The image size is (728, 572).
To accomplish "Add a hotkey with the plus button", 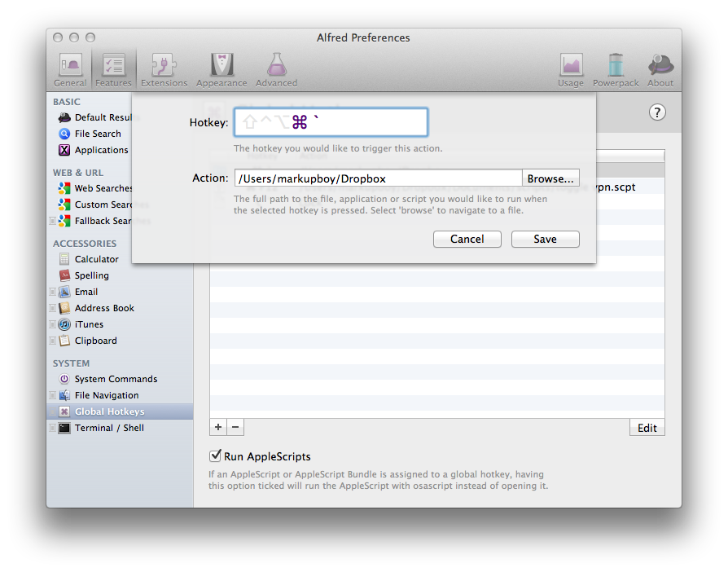I will pyautogui.click(x=218, y=427).
